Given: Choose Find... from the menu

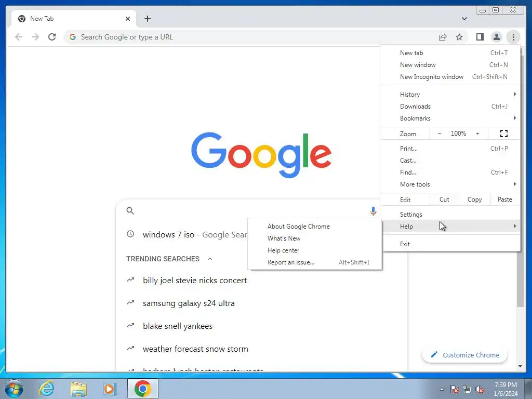Looking at the screenshot, I should tap(450, 172).
